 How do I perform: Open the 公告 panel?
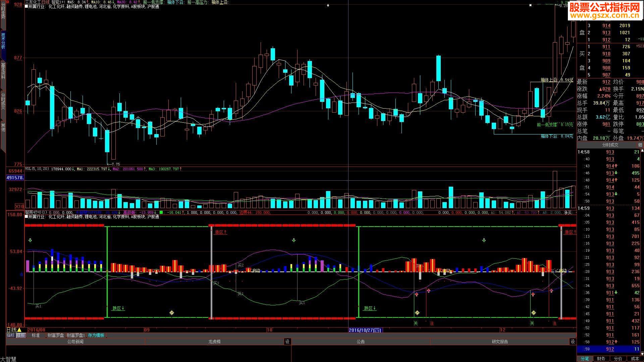tap(361, 342)
